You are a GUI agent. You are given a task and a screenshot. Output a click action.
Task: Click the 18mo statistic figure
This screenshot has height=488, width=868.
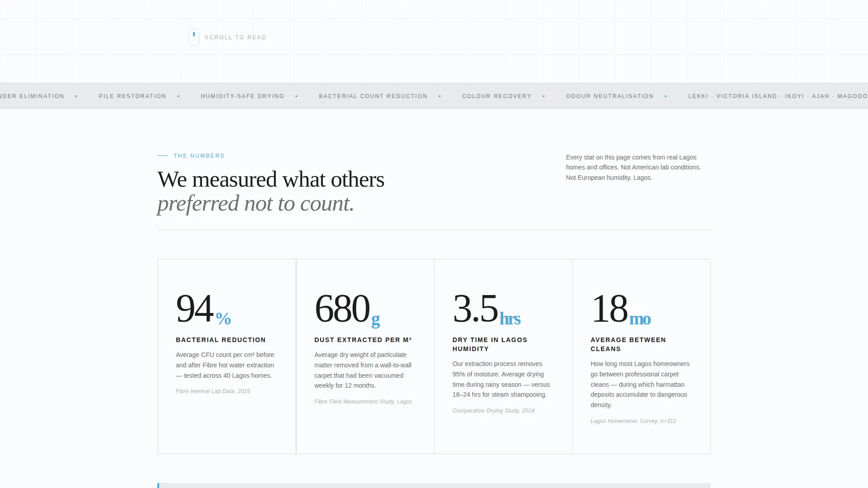621,309
